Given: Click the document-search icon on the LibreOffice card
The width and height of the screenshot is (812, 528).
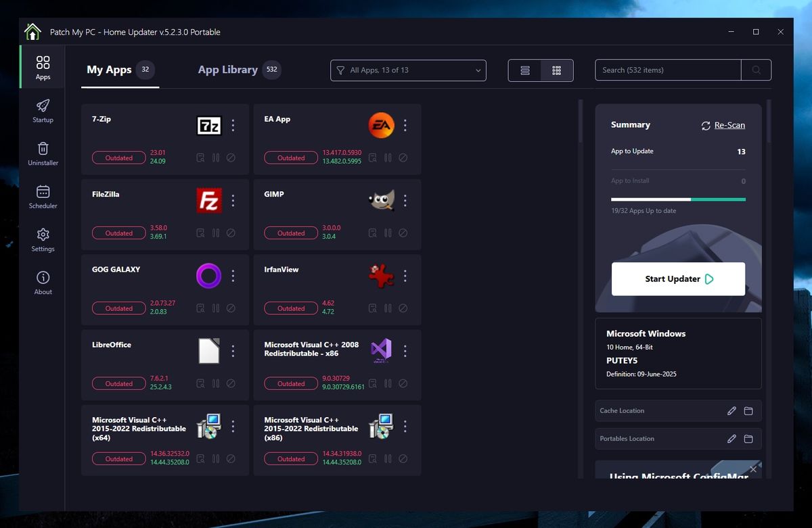Looking at the screenshot, I should tap(200, 383).
